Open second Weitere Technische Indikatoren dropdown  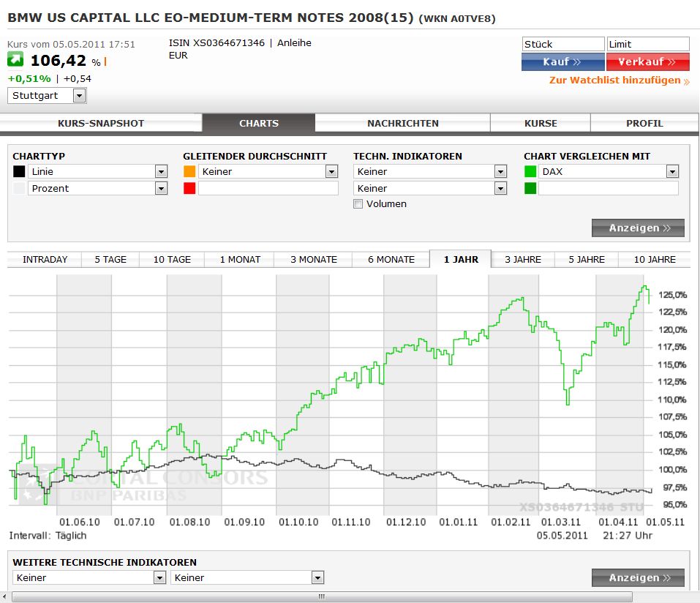tap(247, 577)
